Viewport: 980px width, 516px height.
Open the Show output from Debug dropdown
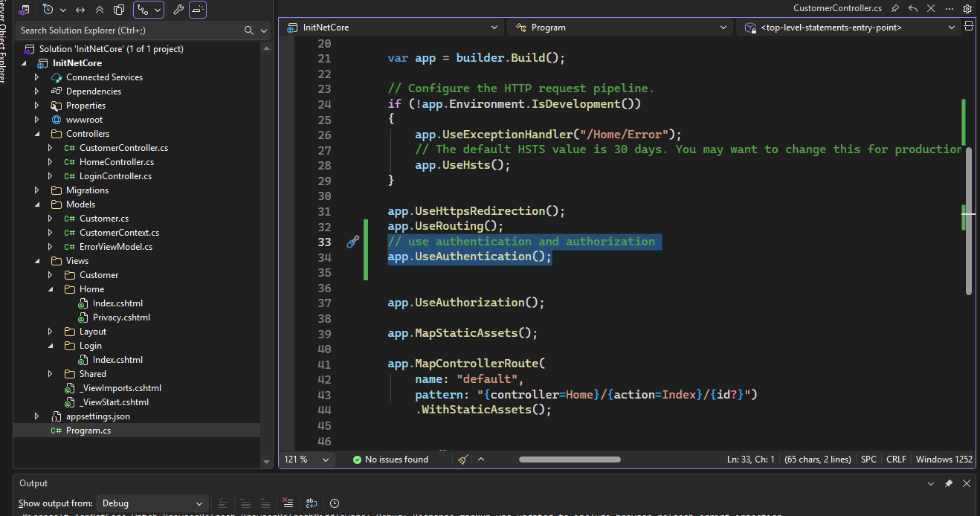coord(152,503)
